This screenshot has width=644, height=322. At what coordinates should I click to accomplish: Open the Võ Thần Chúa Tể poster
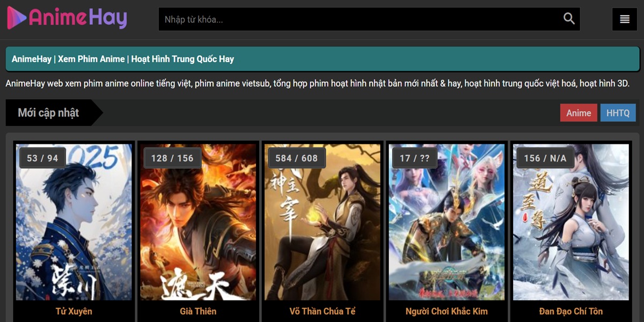322,222
